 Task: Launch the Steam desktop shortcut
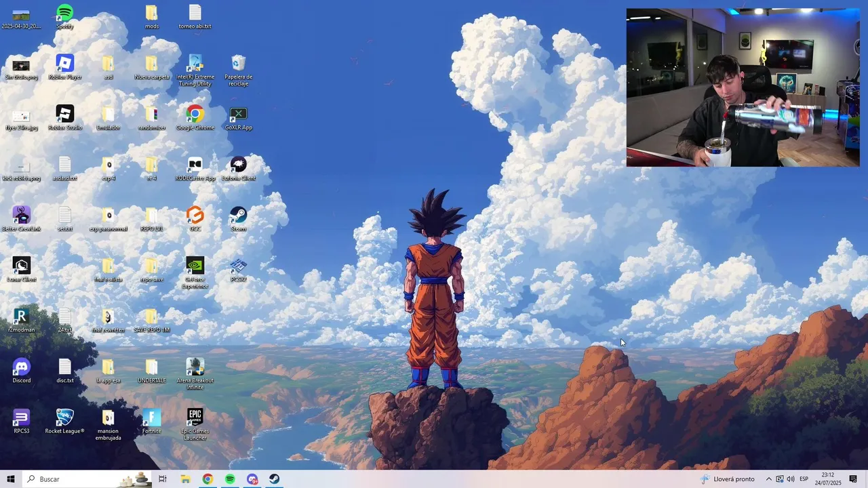pos(239,219)
